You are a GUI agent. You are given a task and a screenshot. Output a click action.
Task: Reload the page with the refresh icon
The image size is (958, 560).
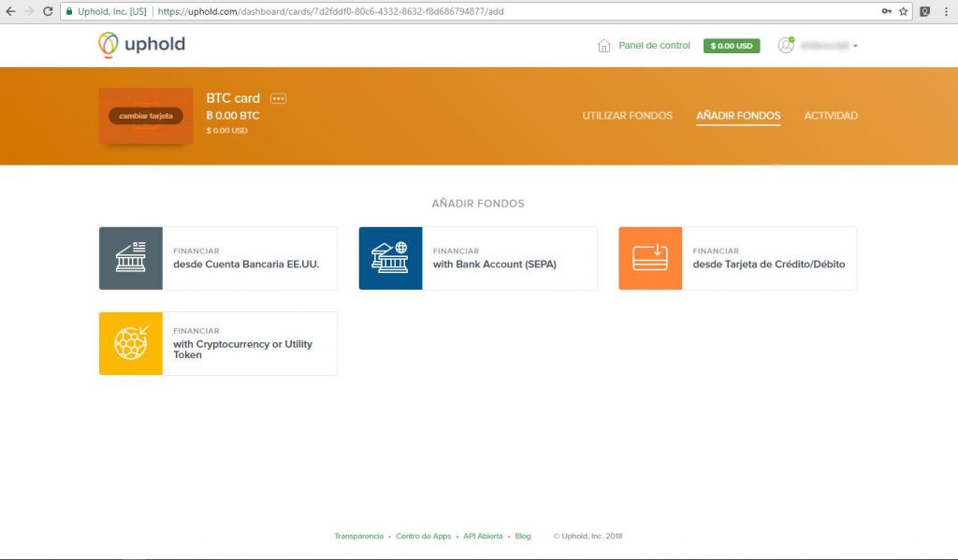click(x=48, y=11)
